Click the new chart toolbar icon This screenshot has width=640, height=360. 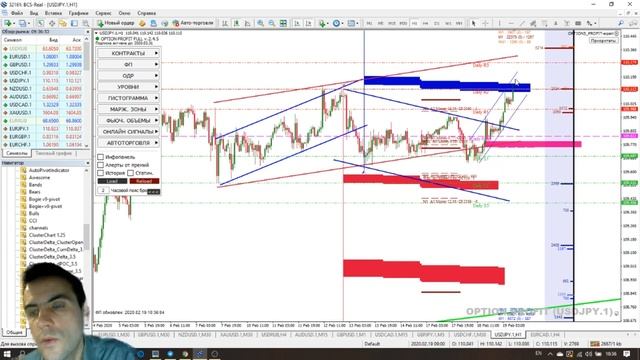[7, 23]
